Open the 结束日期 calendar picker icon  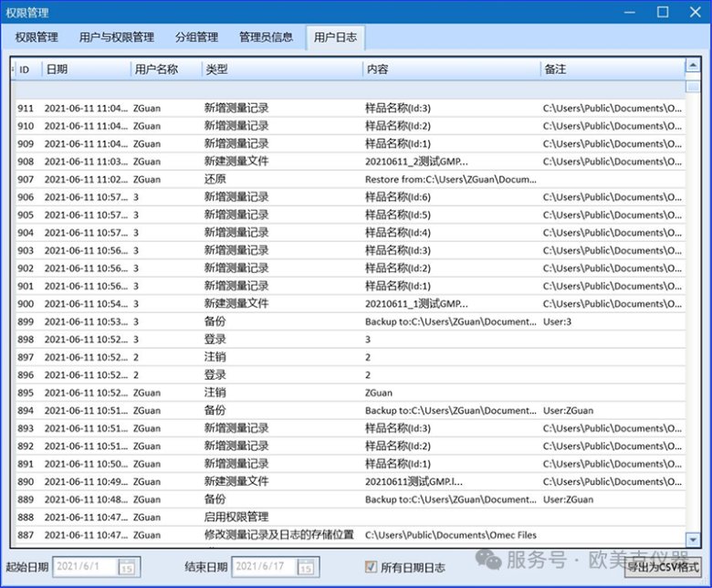[x=306, y=567]
